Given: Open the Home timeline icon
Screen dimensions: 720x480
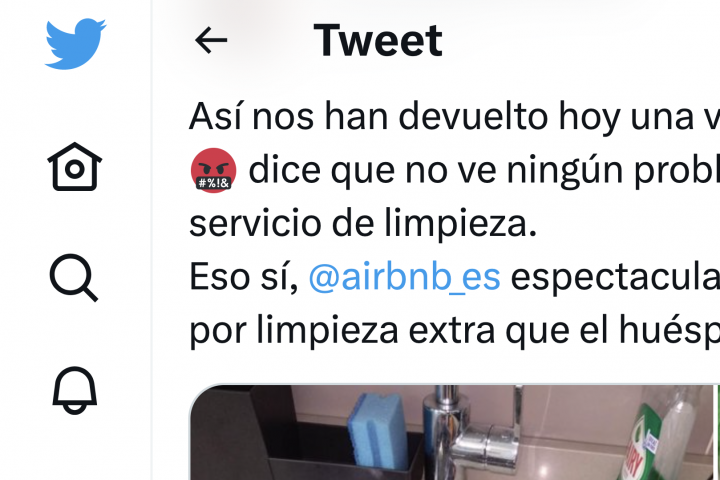Looking at the screenshot, I should (x=74, y=167).
